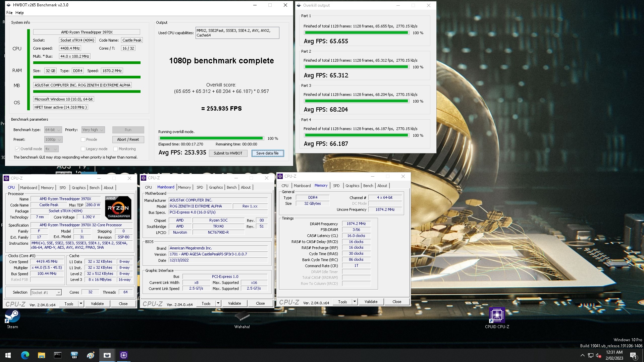Open the notification center icon
Screen dimensions: 644x362
pyautogui.click(x=633, y=355)
